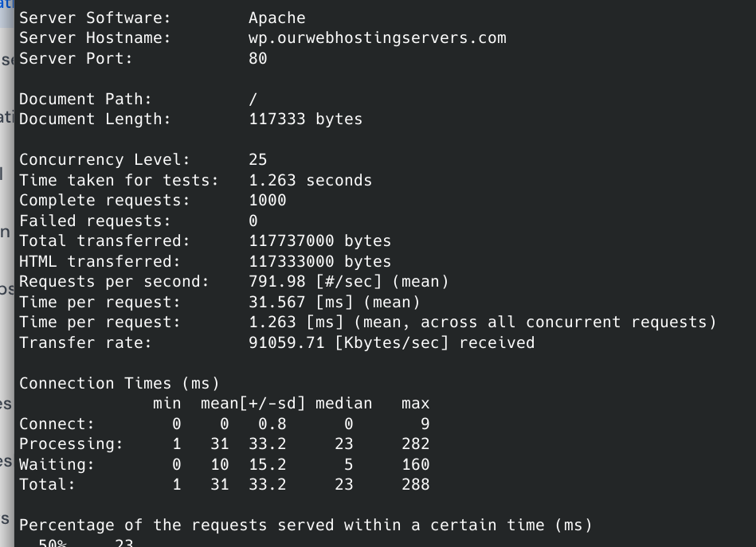Screen dimensions: 756x547
Task: Click the Total row max value 288
Action: pyautogui.click(x=415, y=484)
